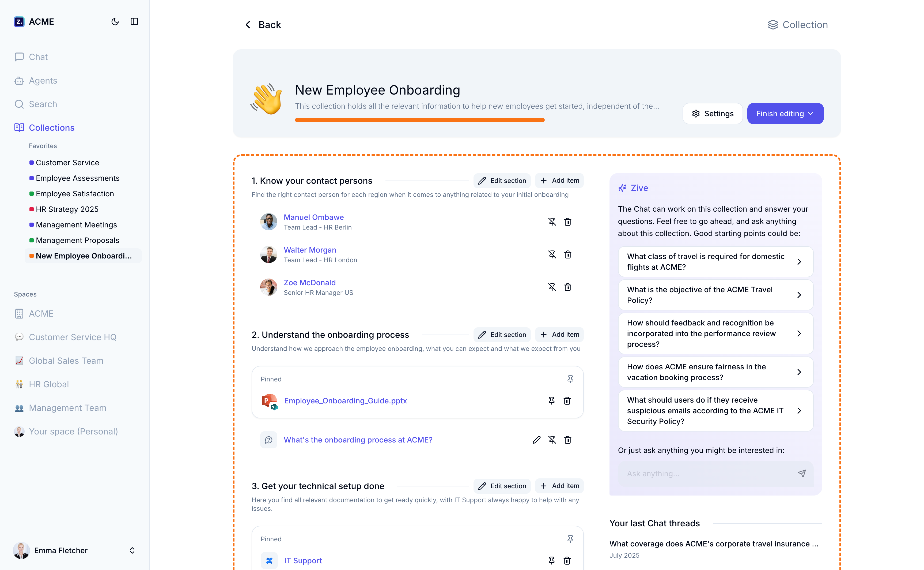Edit the onboarding process question pencil
The height and width of the screenshot is (570, 924).
pos(536,440)
